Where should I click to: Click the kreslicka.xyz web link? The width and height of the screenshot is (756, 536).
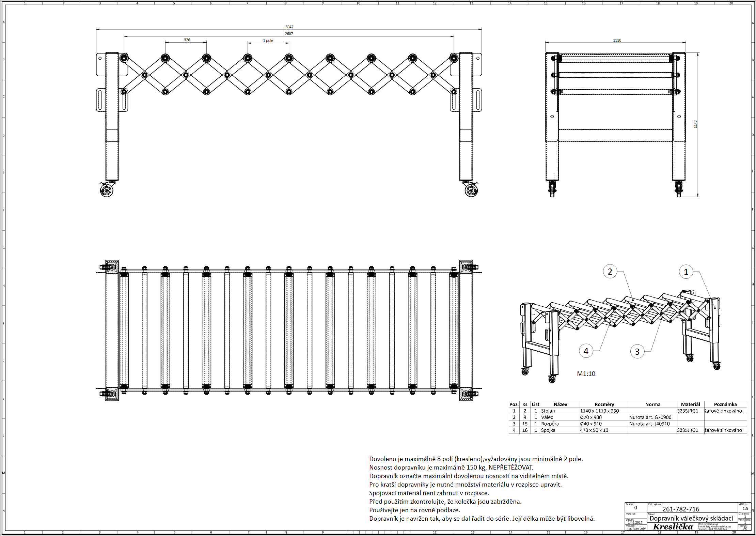[710, 524]
